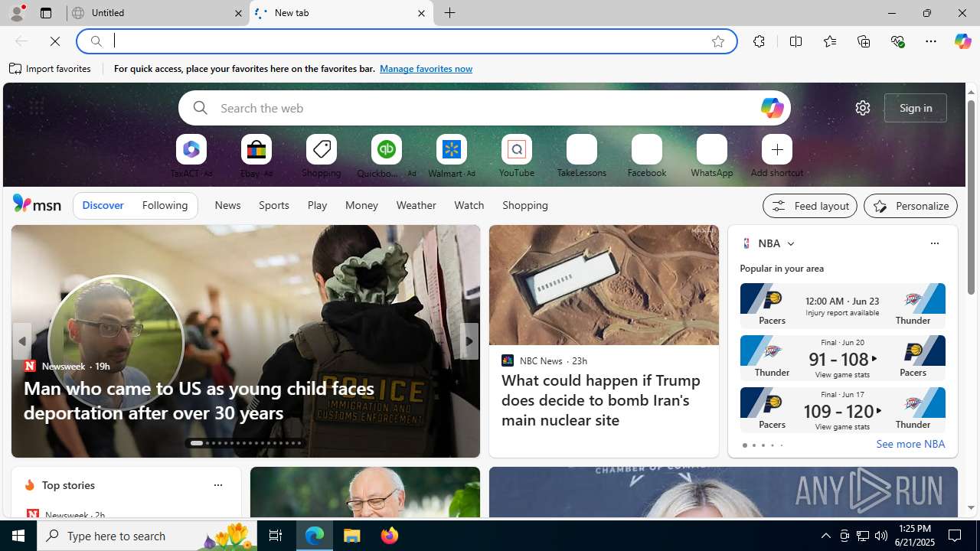980x551 pixels.
Task: Go to next carousel slide
Action: tap(469, 341)
